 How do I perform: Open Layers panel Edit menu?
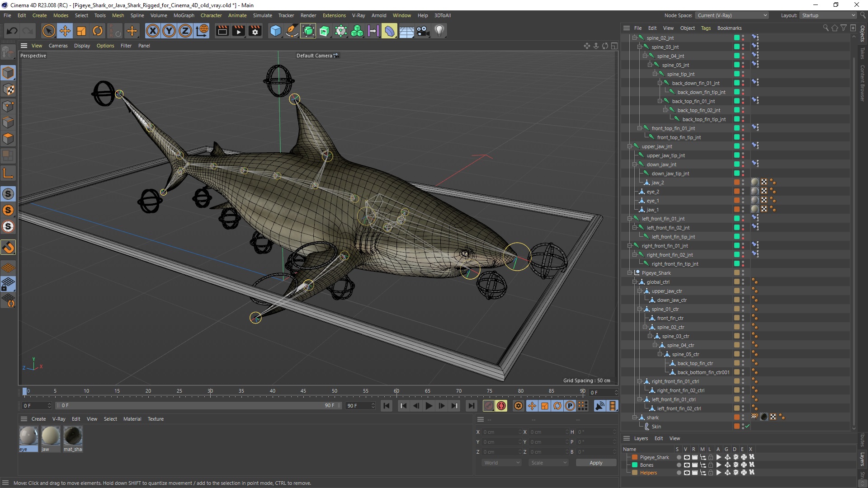point(659,438)
